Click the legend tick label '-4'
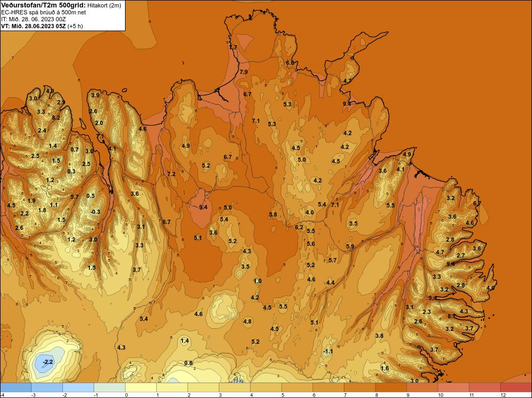532x398 pixels. [2, 395]
